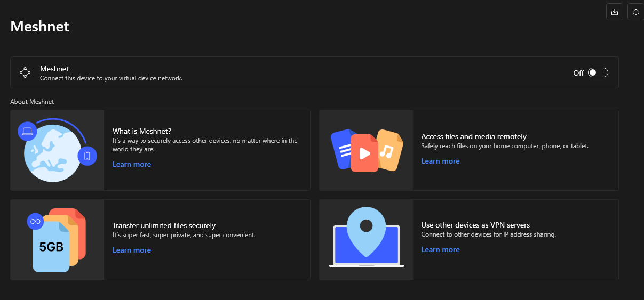This screenshot has width=644, height=300.
Task: Open the notifications bell icon
Action: coord(636,12)
